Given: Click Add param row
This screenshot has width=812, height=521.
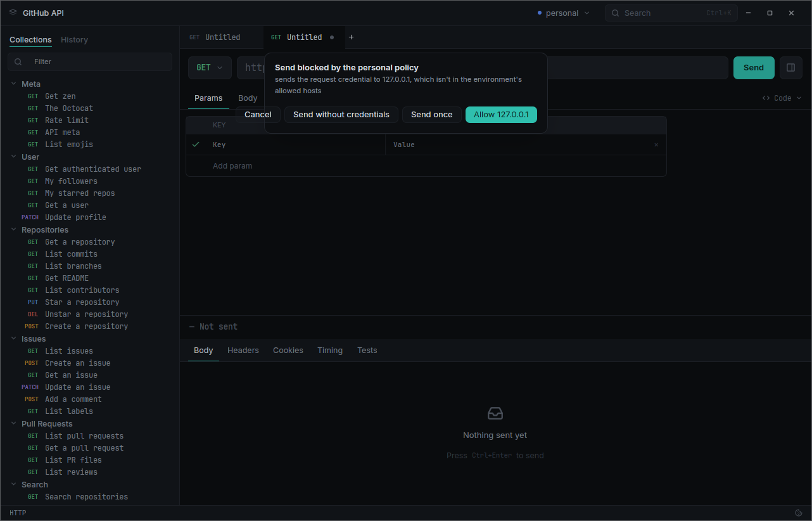Looking at the screenshot, I should pyautogui.click(x=426, y=166).
